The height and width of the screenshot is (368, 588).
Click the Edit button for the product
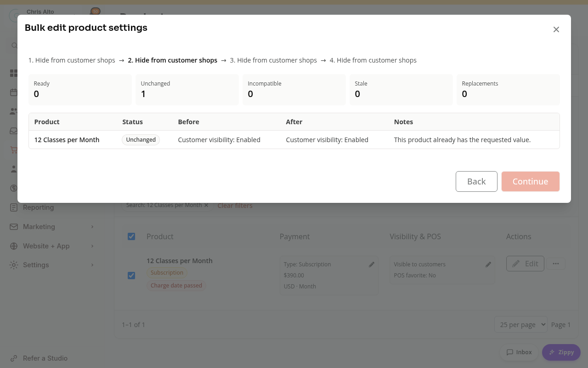(525, 264)
